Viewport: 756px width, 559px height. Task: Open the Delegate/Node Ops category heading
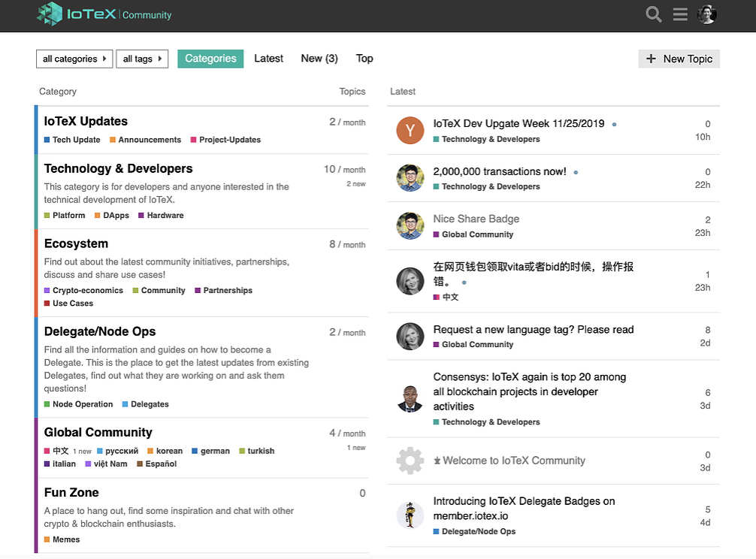tap(100, 331)
